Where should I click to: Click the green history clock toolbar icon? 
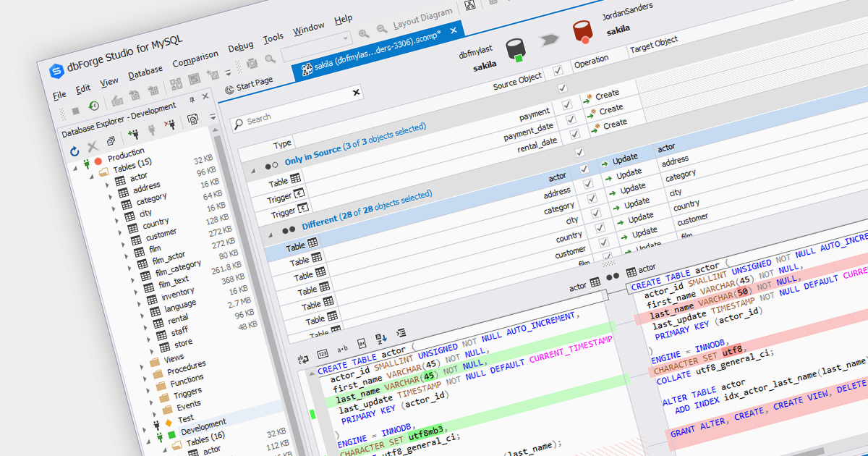[93, 106]
